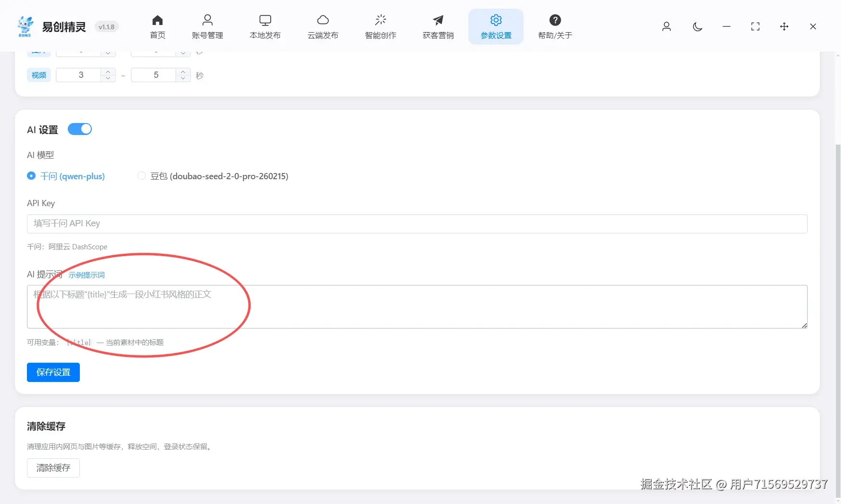This screenshot has height=504, width=841.
Task: Toggle the AI 设置 switch off
Action: pos(80,129)
